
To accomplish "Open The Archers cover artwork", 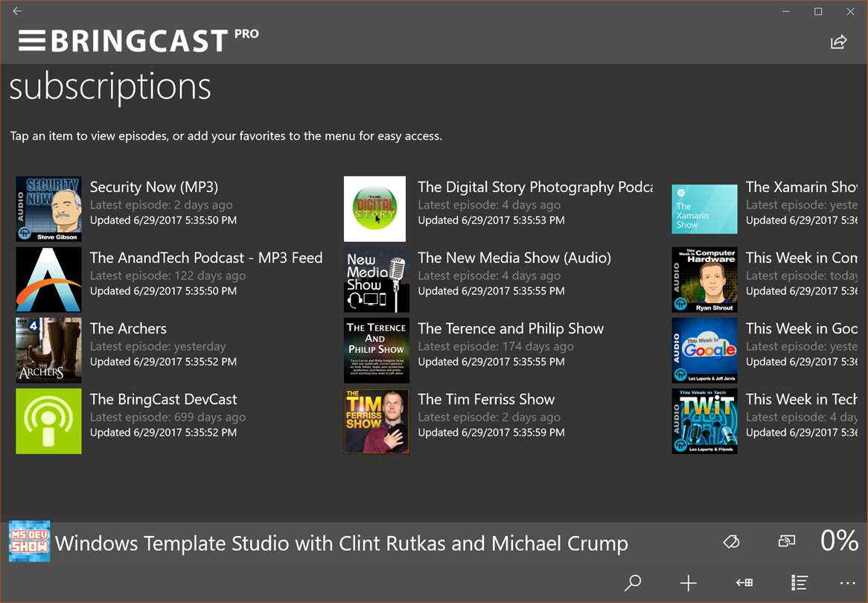I will (48, 351).
